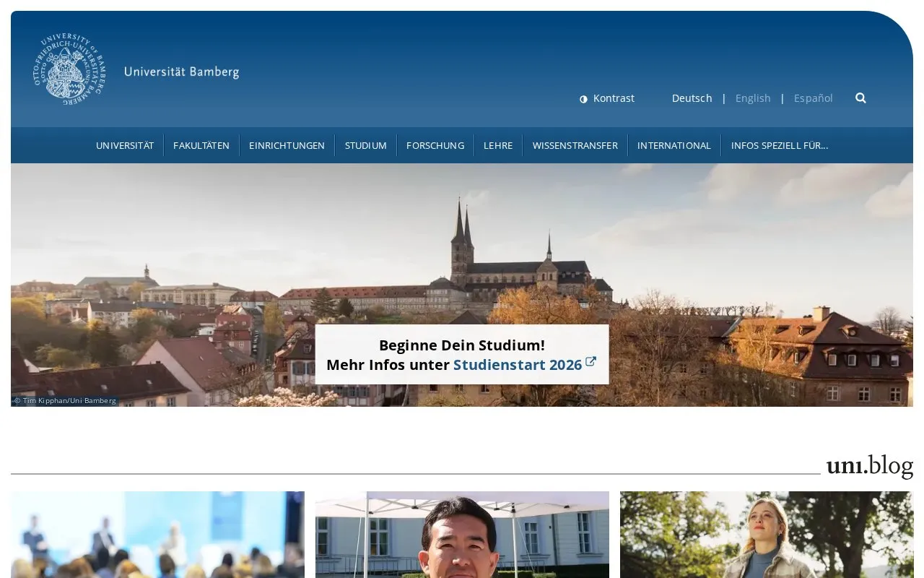Click the University of Bamberg seal logo

tap(69, 69)
